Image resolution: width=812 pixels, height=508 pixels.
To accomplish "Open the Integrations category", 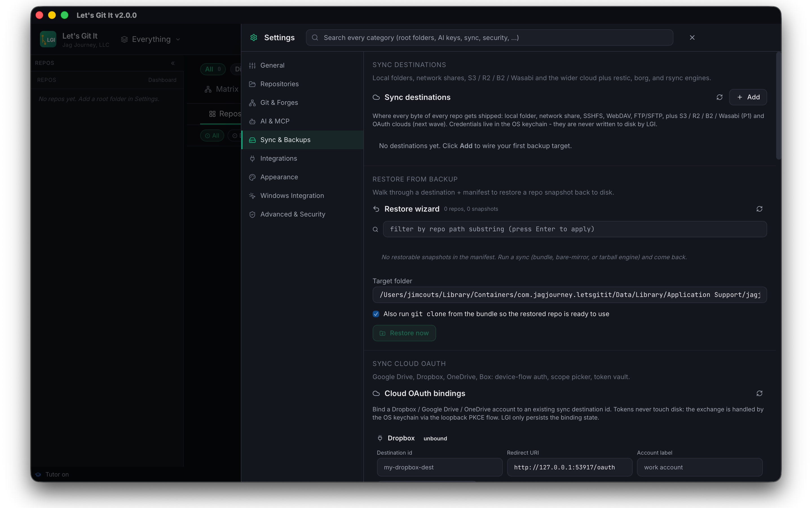I will click(x=302, y=158).
